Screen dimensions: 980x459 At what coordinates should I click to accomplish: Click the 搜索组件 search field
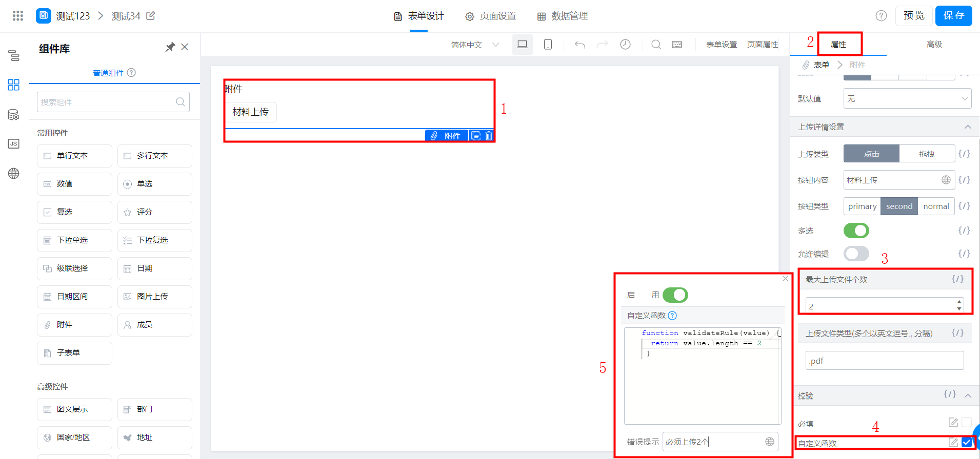point(113,102)
